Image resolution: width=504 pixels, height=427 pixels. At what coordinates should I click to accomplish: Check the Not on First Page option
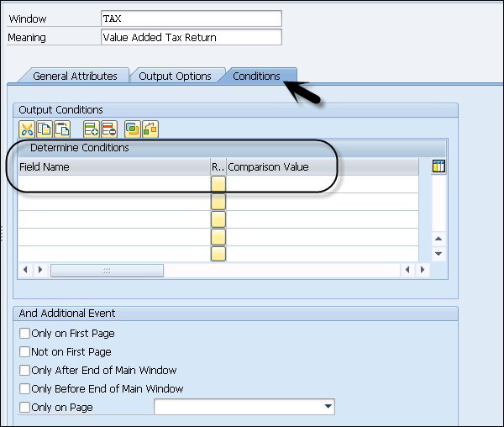[24, 352]
